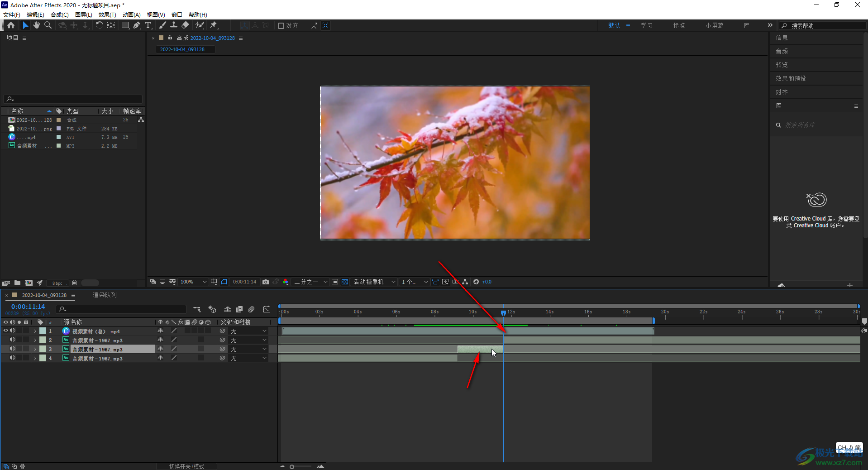Open the 窗口 menu
The height and width of the screenshot is (470, 868).
pos(176,15)
